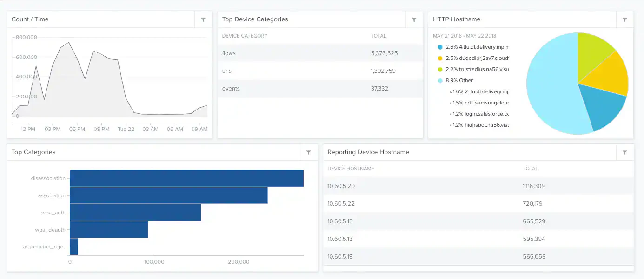Select the 1.2% login.salesforce sub-entry
This screenshot has height=279, width=644.
(479, 114)
